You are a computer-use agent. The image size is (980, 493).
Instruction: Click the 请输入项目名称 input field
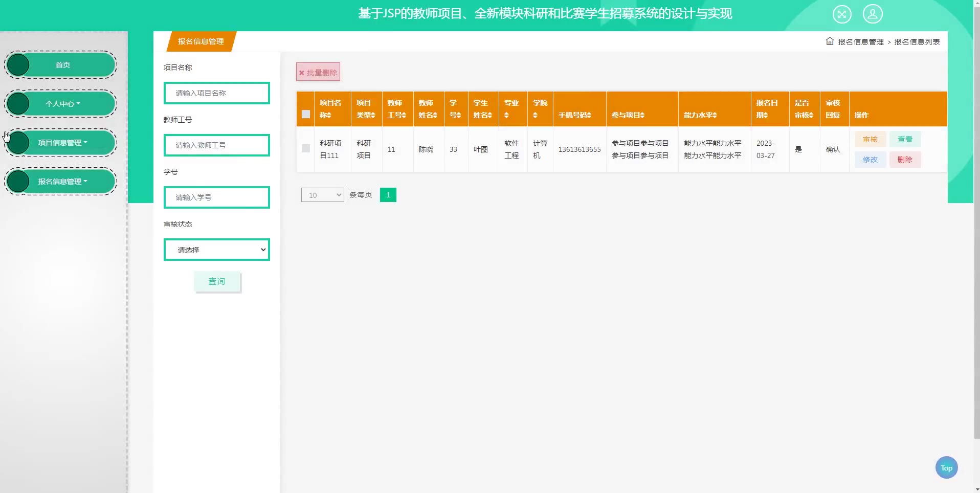(217, 93)
